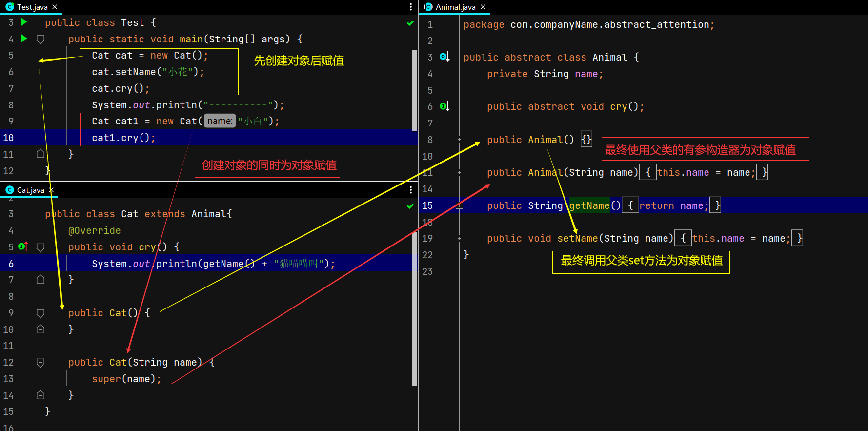Collapse the main method fold in Test.java
This screenshot has width=868, height=431.
(40, 39)
